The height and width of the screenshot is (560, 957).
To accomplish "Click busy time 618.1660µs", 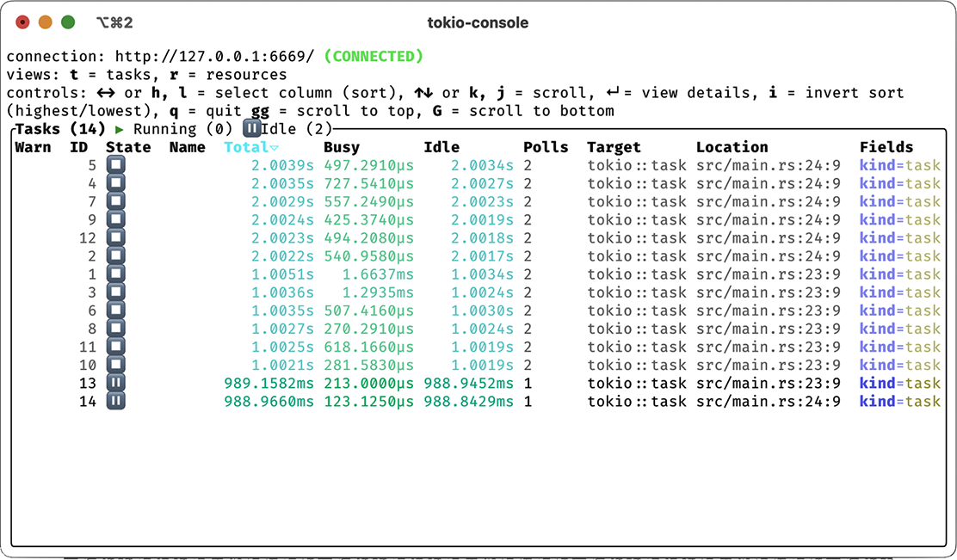I will point(368,348).
